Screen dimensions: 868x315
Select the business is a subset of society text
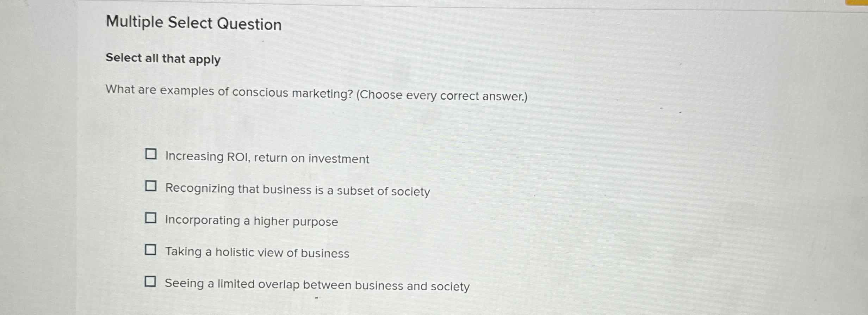coord(297,191)
